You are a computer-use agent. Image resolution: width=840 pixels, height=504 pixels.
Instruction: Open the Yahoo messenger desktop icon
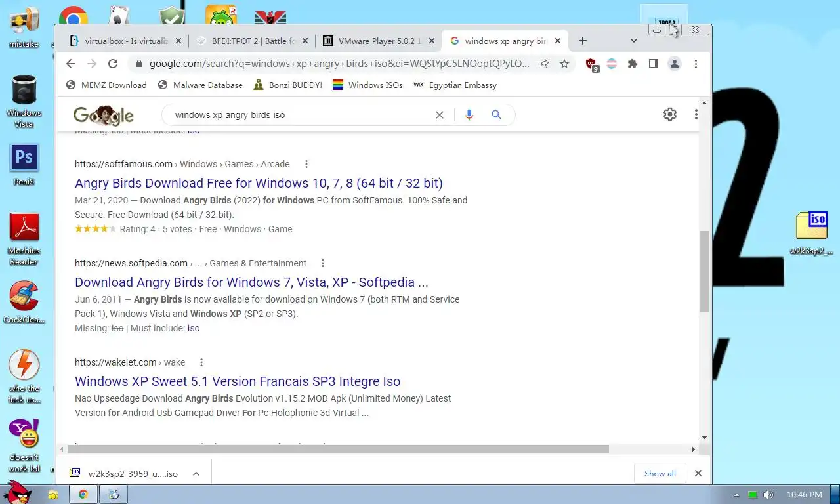pyautogui.click(x=24, y=445)
